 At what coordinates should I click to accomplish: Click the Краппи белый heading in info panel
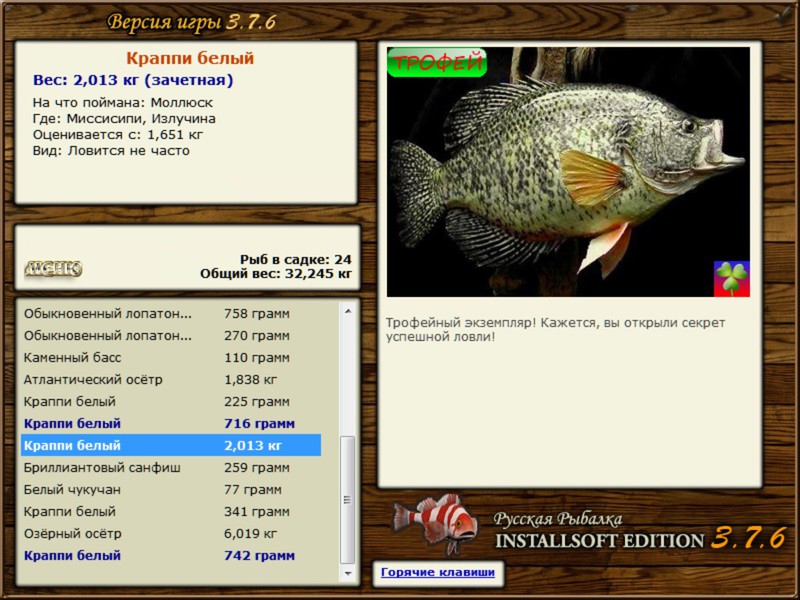click(190, 58)
